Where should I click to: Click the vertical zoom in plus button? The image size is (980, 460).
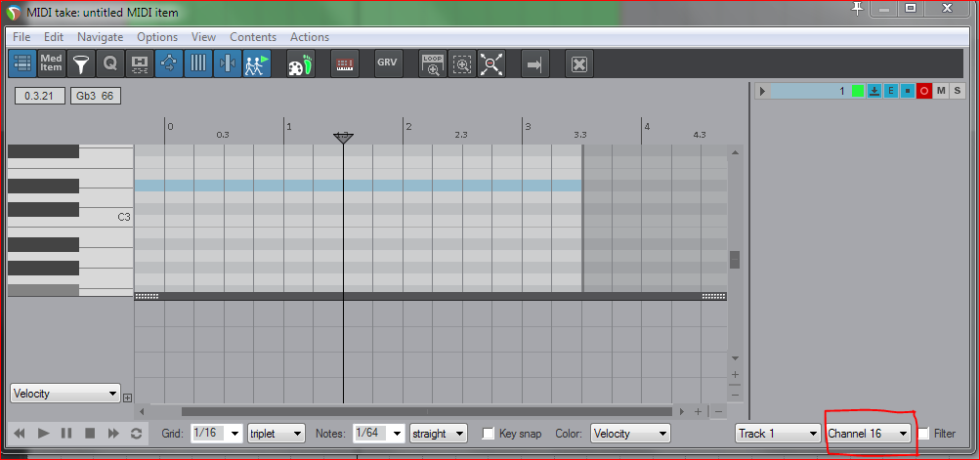tap(735, 375)
